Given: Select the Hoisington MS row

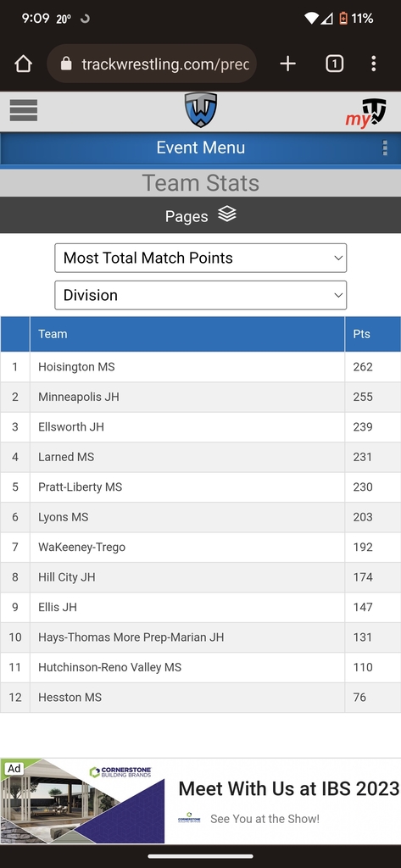Looking at the screenshot, I should 200,367.
